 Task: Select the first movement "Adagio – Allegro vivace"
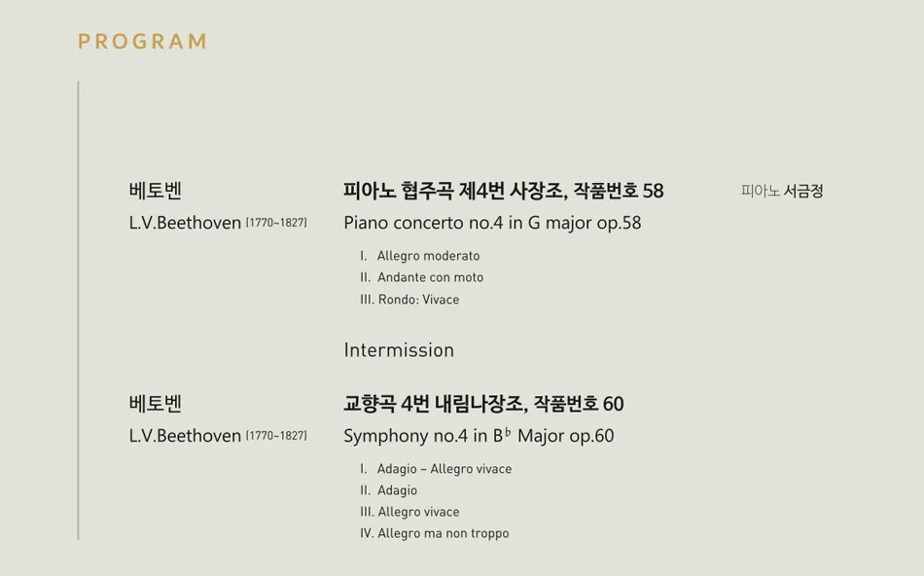point(444,469)
